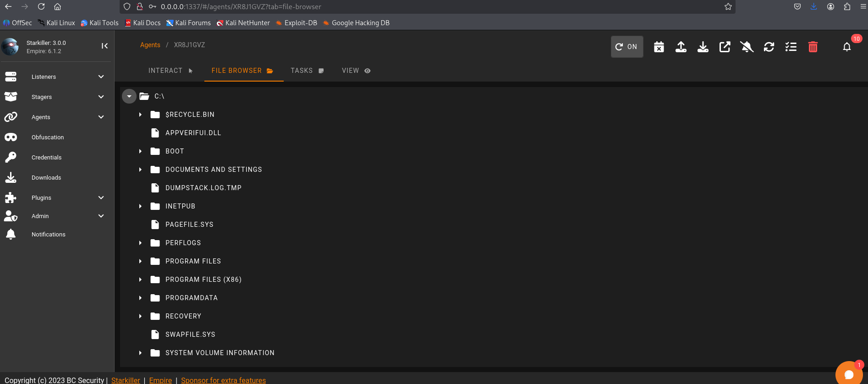Click the Stagers box icon
This screenshot has height=384, width=868.
[11, 97]
